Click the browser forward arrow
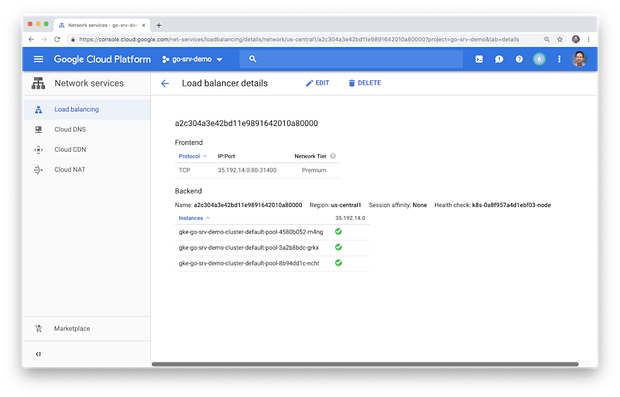The image size is (620, 397). click(x=44, y=40)
